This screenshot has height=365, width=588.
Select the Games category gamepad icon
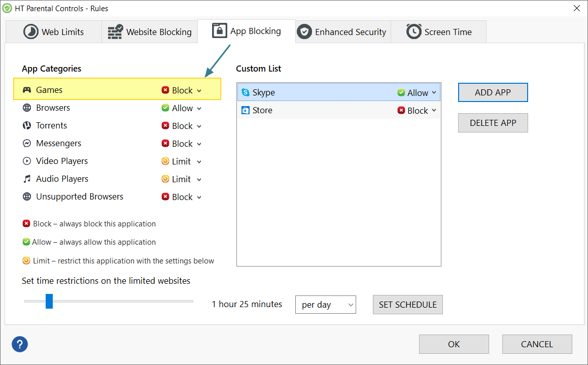click(27, 89)
